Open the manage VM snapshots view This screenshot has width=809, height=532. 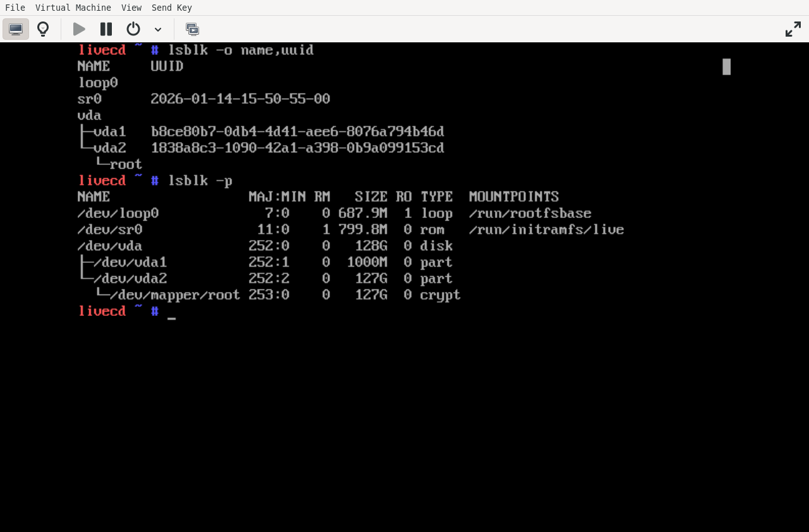point(192,29)
